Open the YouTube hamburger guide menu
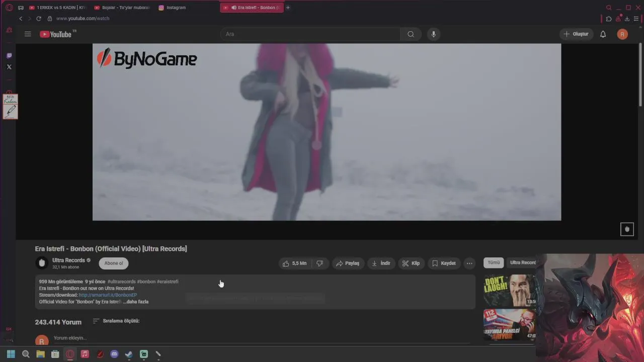 tap(28, 34)
